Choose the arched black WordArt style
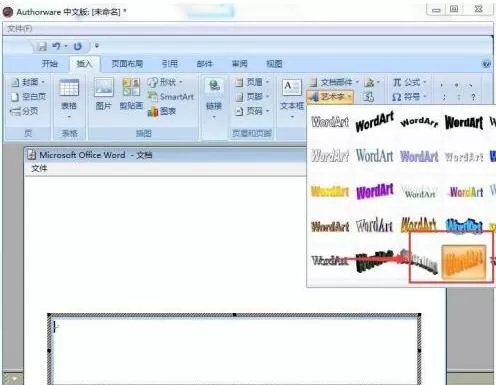 (x=419, y=122)
